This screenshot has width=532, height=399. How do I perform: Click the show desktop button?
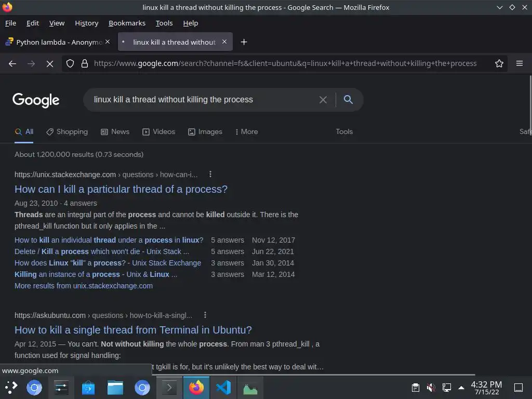click(518, 388)
